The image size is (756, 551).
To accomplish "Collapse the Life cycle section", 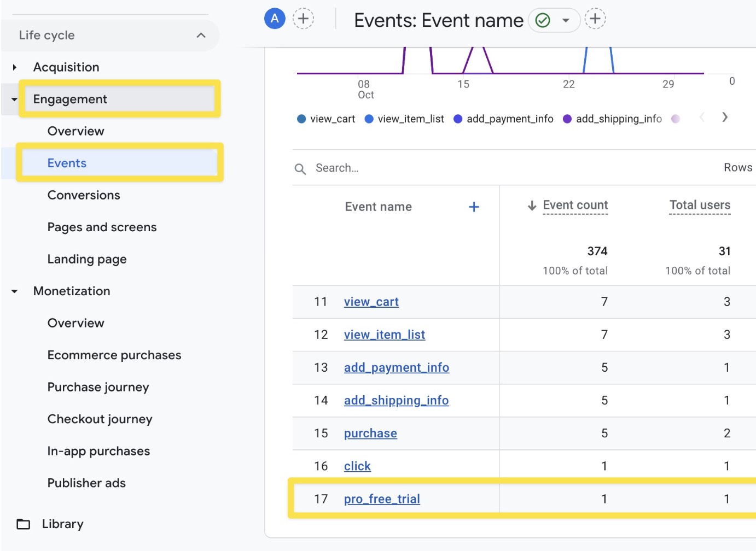I will coord(201,35).
